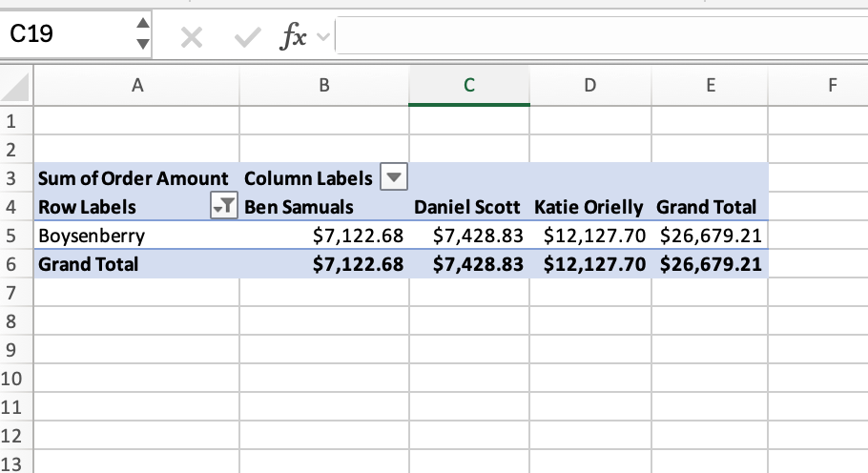Select the 'Column Labels' cell text
This screenshot has height=473, width=868.
[308, 178]
